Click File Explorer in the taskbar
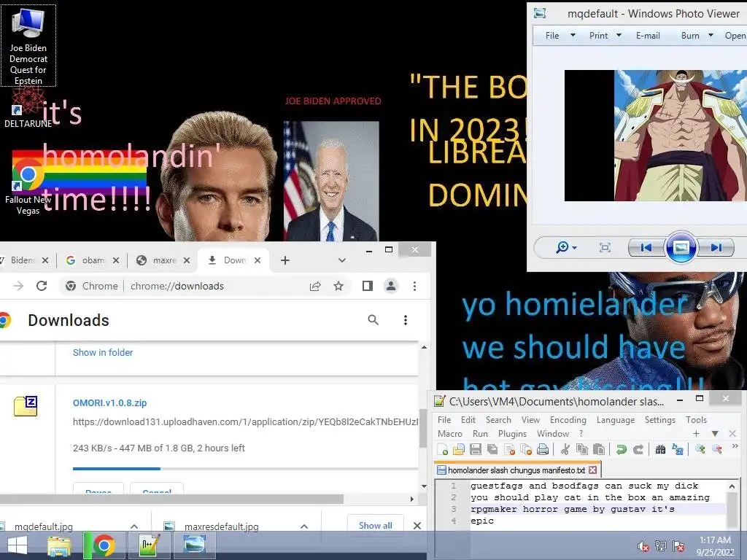 (x=59, y=545)
